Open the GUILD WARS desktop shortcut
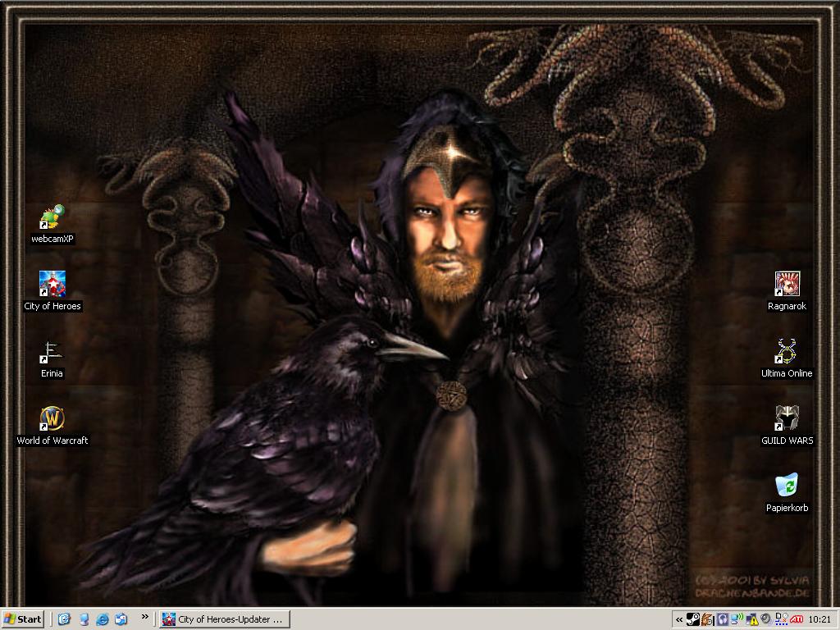 click(x=787, y=419)
